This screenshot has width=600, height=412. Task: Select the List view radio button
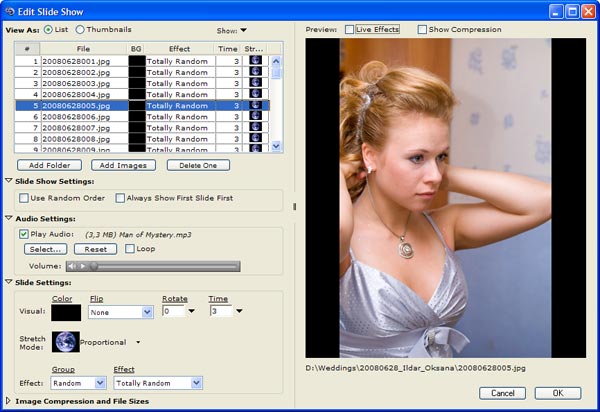pyautogui.click(x=48, y=29)
